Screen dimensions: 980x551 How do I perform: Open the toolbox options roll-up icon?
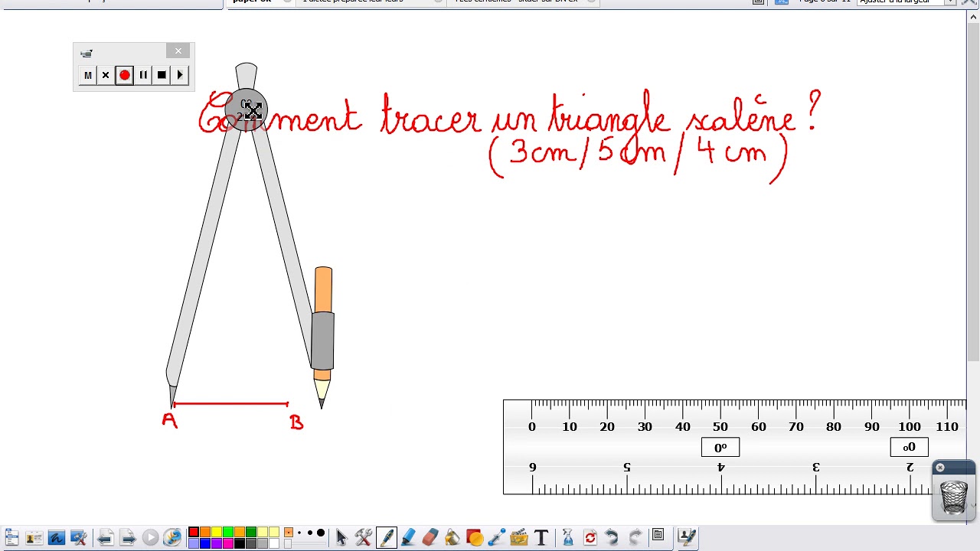point(658,536)
